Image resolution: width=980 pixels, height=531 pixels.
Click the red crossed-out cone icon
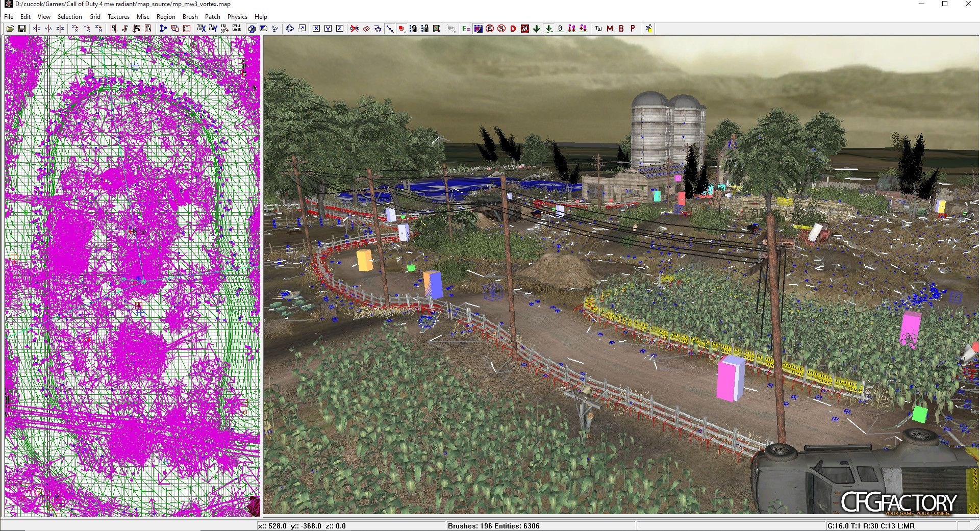(355, 29)
